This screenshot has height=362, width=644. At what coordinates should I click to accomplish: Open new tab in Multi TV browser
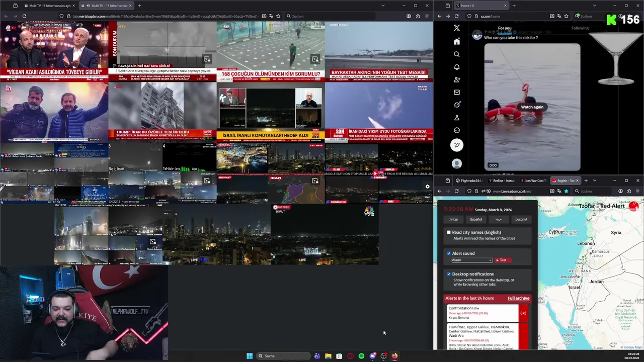coord(139,6)
